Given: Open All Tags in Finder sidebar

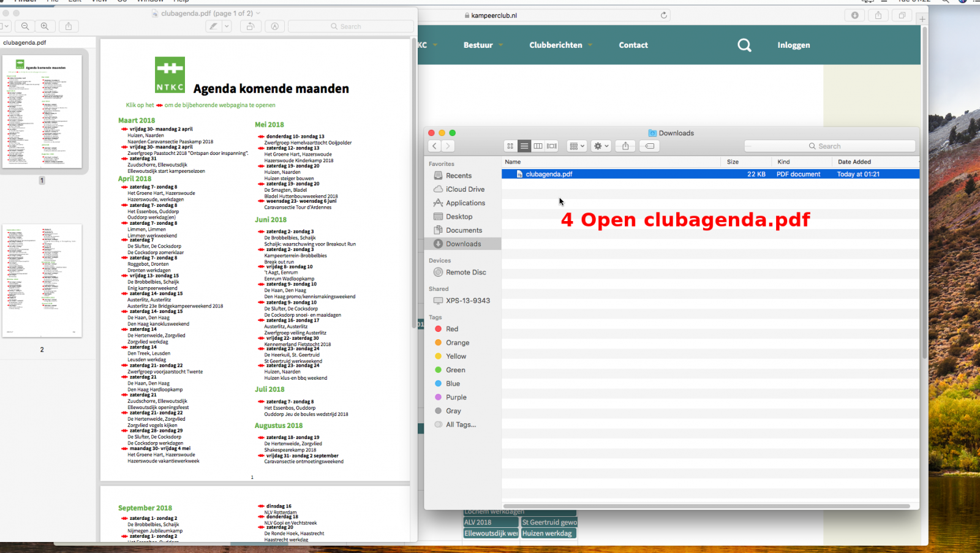Looking at the screenshot, I should 461,425.
